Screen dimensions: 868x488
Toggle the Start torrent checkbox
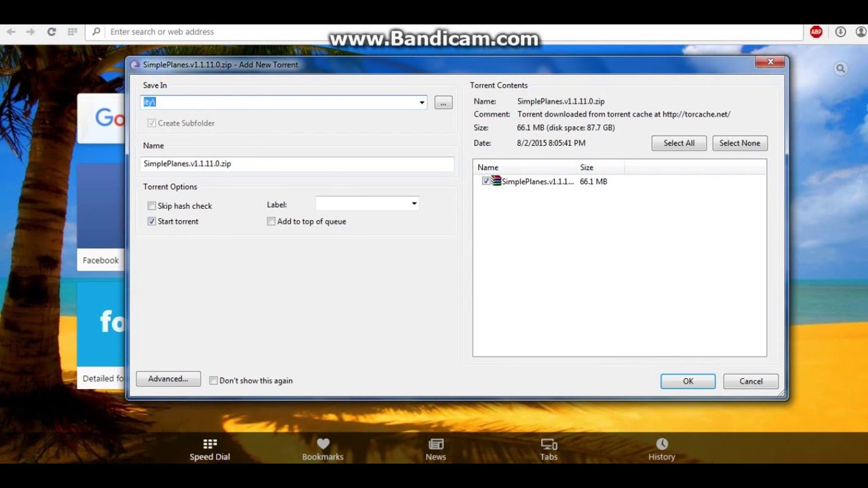point(152,222)
